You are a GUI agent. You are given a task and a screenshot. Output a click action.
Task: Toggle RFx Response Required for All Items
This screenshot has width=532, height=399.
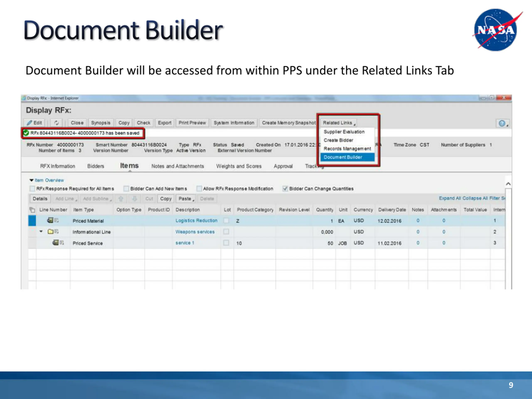coord(32,188)
